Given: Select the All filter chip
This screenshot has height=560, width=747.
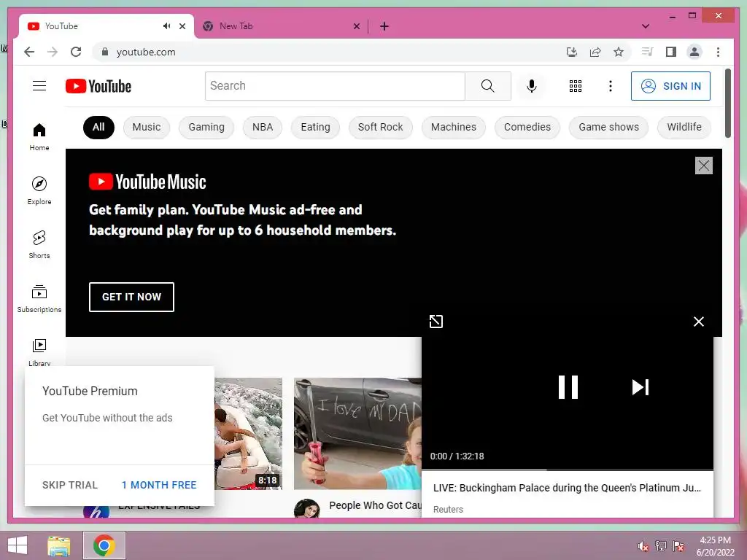Looking at the screenshot, I should point(98,127).
